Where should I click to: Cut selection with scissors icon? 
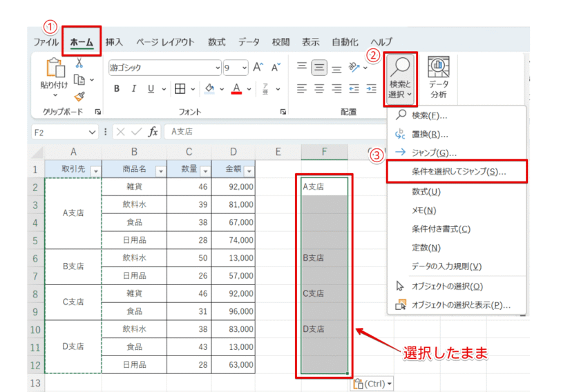79,63
